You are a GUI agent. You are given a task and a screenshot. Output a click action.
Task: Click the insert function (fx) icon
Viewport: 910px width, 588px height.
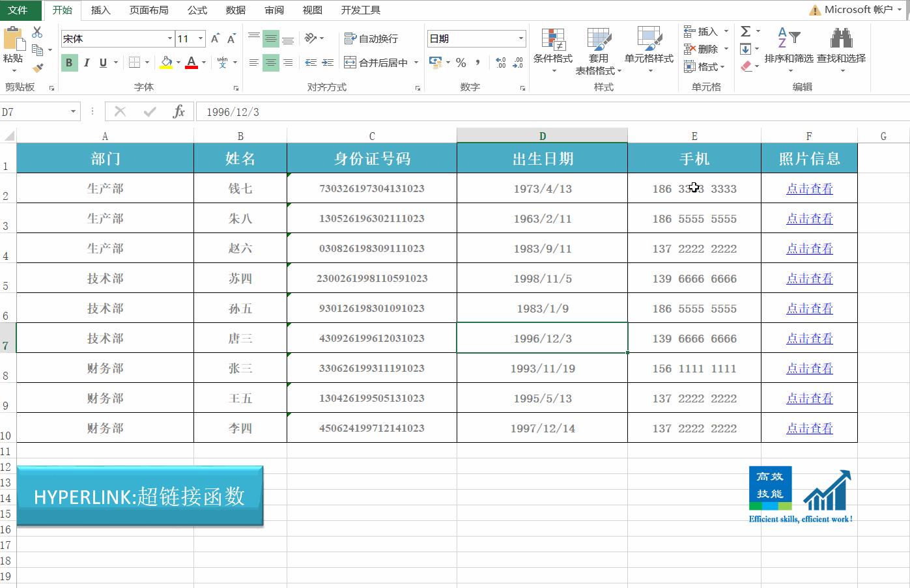point(180,111)
